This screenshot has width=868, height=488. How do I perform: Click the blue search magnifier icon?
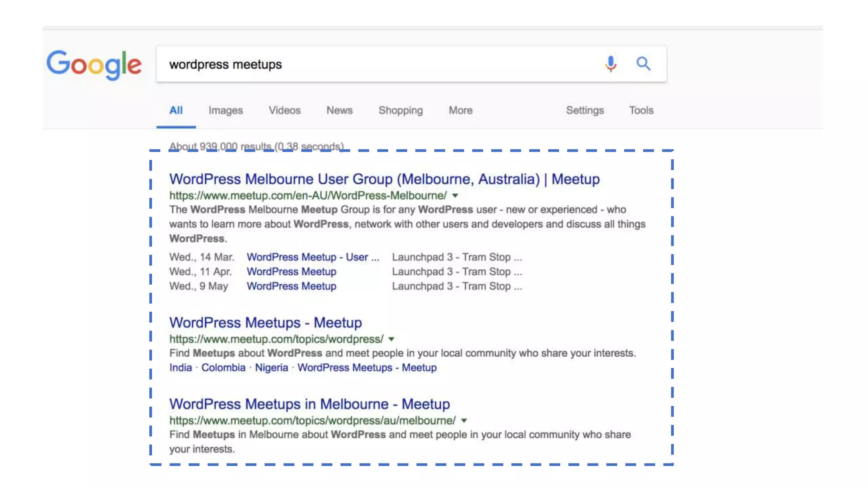pyautogui.click(x=643, y=64)
